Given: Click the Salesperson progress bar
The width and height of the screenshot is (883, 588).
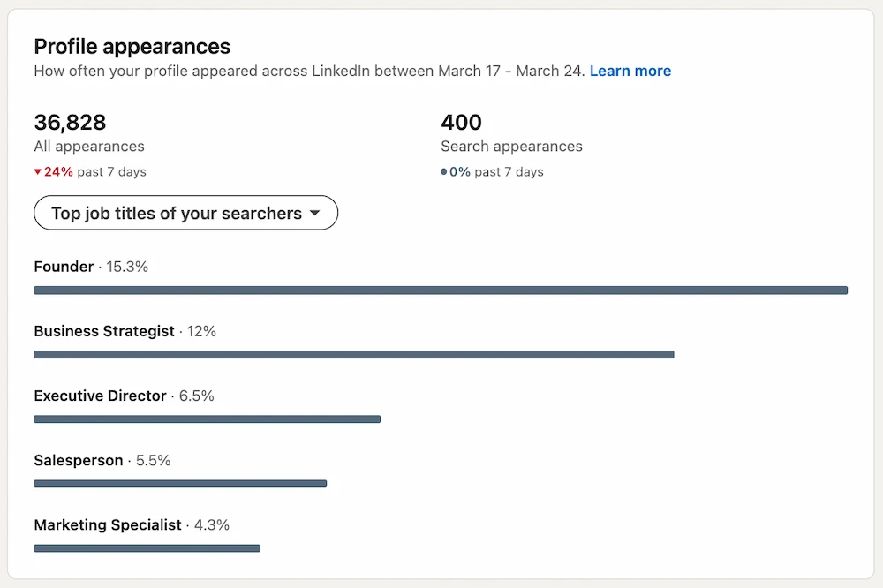Looking at the screenshot, I should tap(180, 483).
